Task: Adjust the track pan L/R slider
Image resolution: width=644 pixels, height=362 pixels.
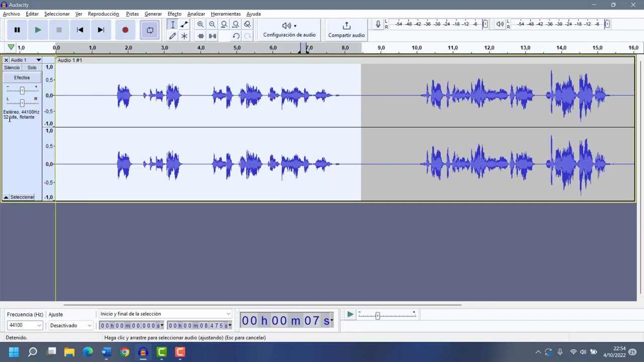Action: pyautogui.click(x=22, y=103)
